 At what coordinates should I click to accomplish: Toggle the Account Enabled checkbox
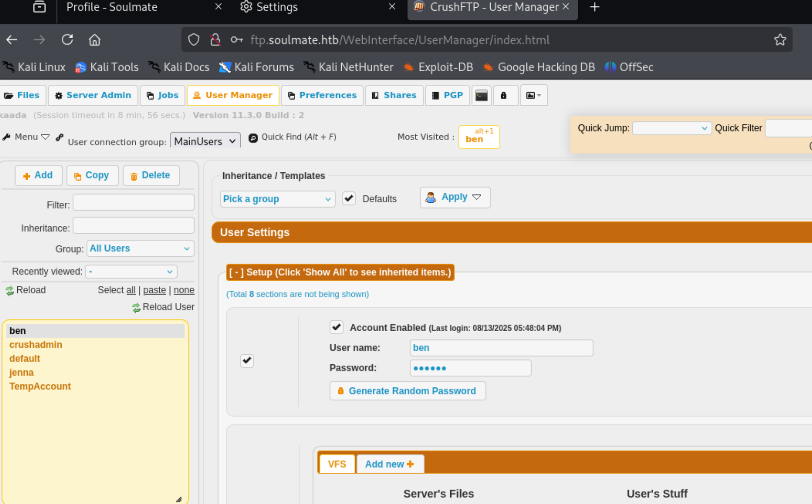click(x=336, y=327)
